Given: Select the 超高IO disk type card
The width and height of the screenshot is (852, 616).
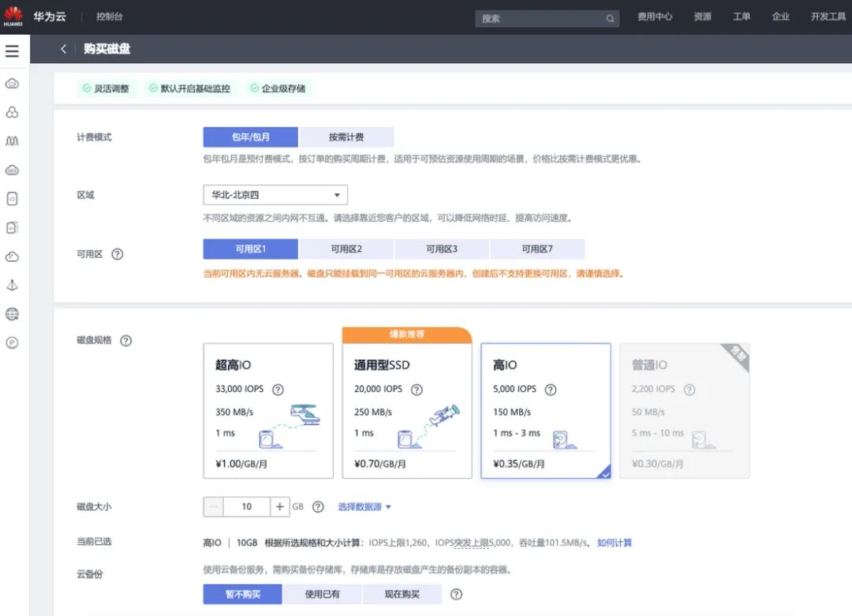Looking at the screenshot, I should pyautogui.click(x=268, y=411).
